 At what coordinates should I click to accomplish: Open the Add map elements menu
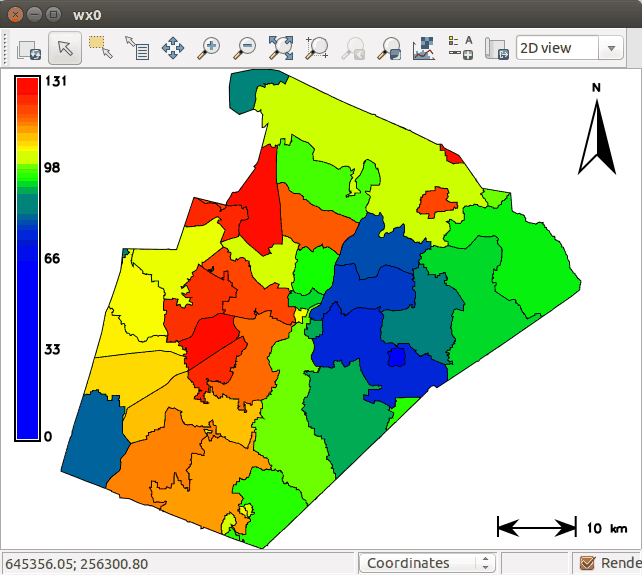click(x=460, y=47)
